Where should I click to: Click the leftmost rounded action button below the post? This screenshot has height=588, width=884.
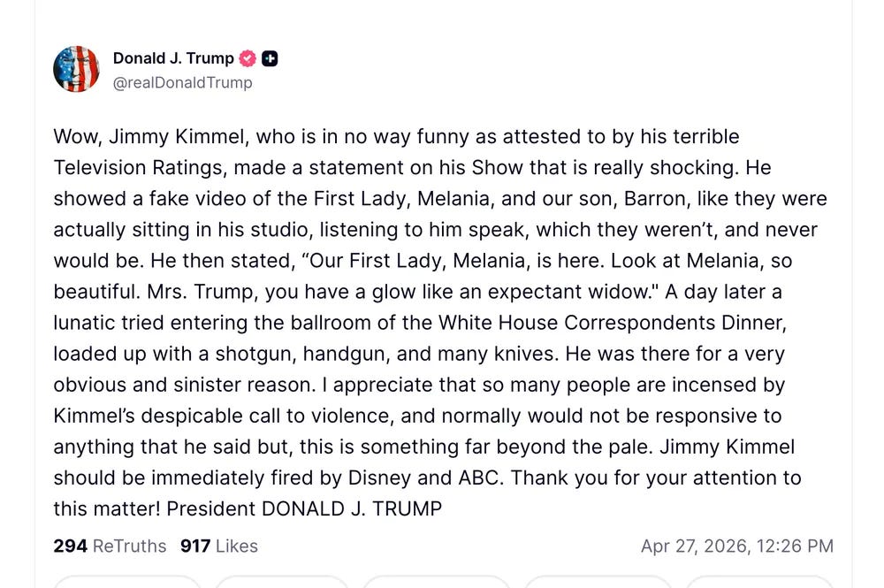(x=126, y=584)
